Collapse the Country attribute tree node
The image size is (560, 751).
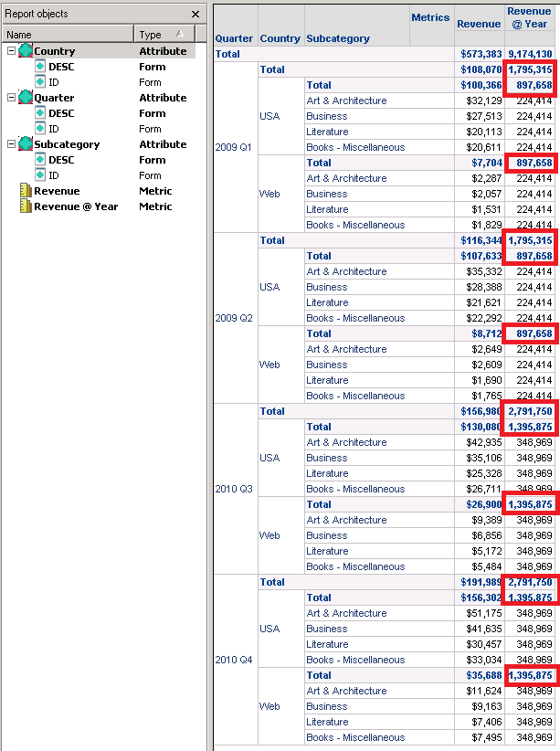(11, 51)
